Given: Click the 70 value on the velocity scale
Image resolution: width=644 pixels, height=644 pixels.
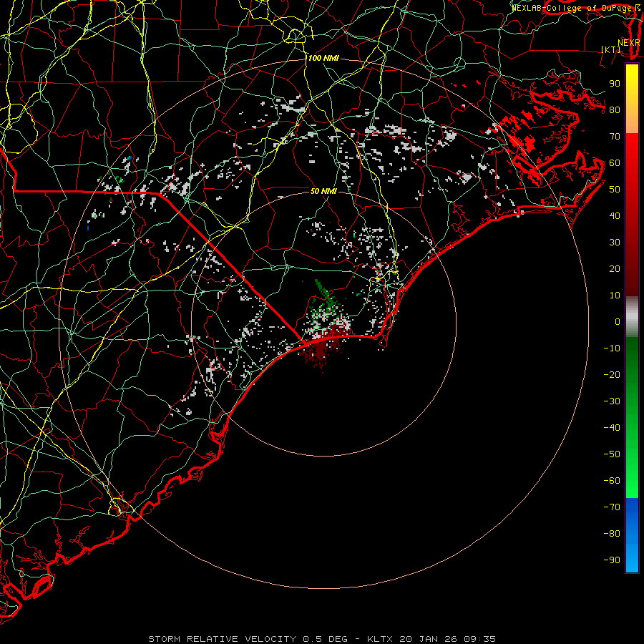Looking at the screenshot, I should (615, 137).
